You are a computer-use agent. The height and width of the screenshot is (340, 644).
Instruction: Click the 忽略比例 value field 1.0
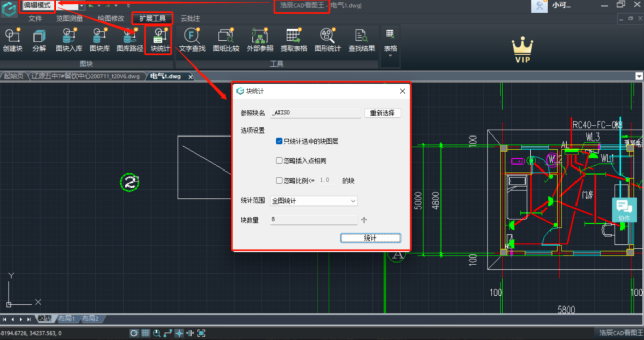pos(328,180)
